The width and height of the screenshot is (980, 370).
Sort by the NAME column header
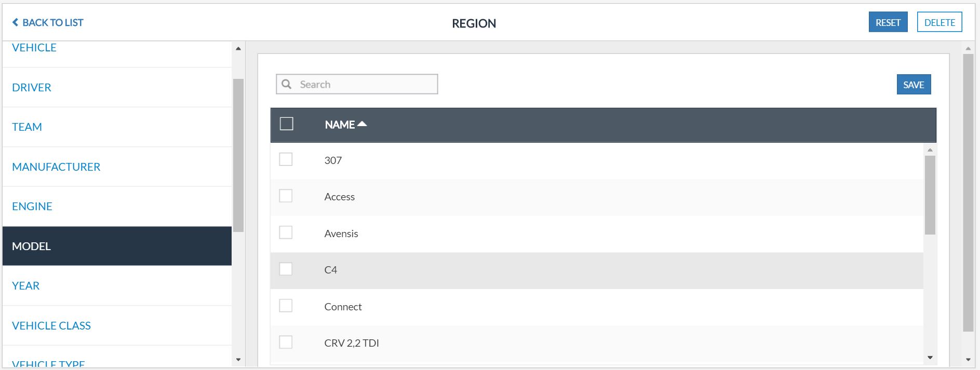pos(340,125)
